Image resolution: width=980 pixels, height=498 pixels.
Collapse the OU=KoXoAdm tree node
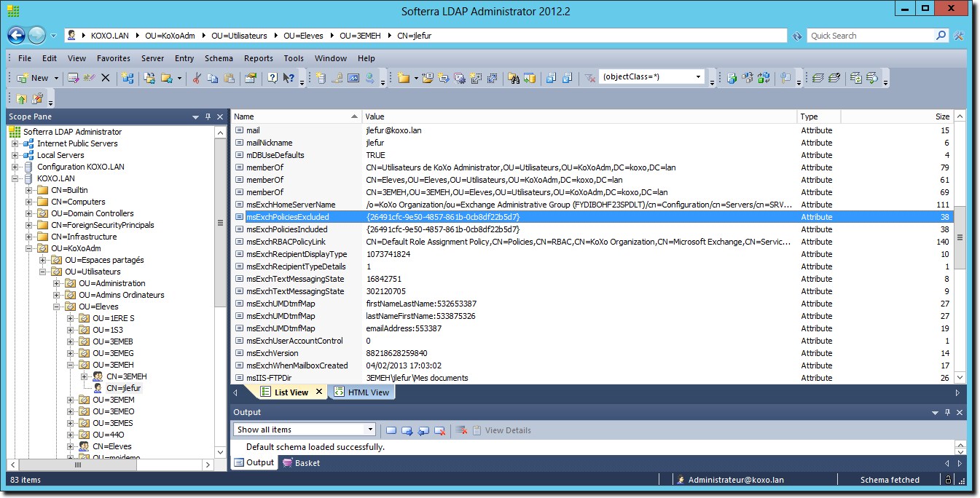coord(29,248)
